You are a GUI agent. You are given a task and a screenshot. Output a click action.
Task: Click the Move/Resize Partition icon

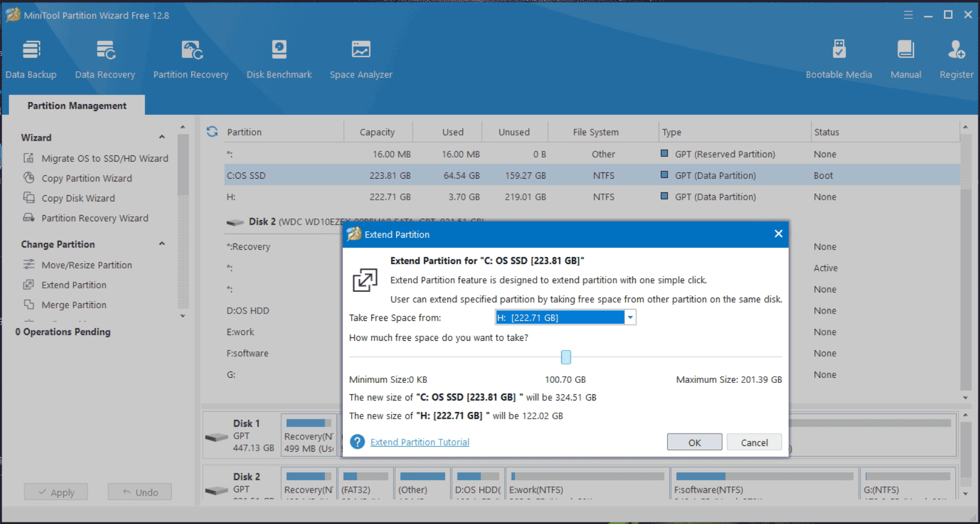coord(28,265)
